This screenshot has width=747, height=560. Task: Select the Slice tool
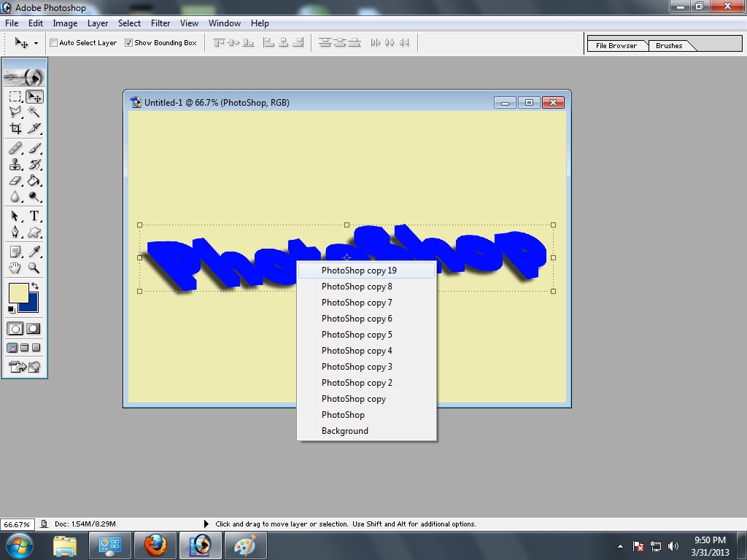[x=34, y=128]
